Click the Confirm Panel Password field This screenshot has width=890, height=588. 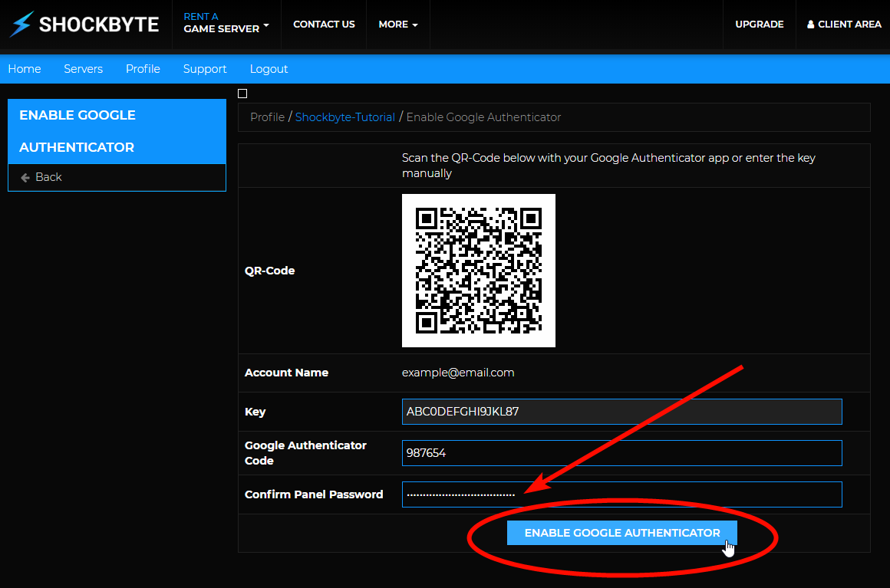click(621, 494)
